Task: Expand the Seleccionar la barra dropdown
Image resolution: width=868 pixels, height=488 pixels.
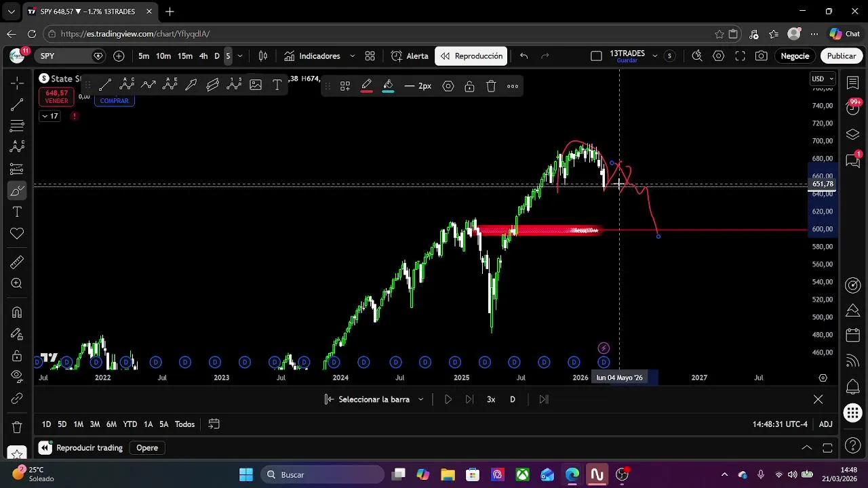Action: (420, 399)
